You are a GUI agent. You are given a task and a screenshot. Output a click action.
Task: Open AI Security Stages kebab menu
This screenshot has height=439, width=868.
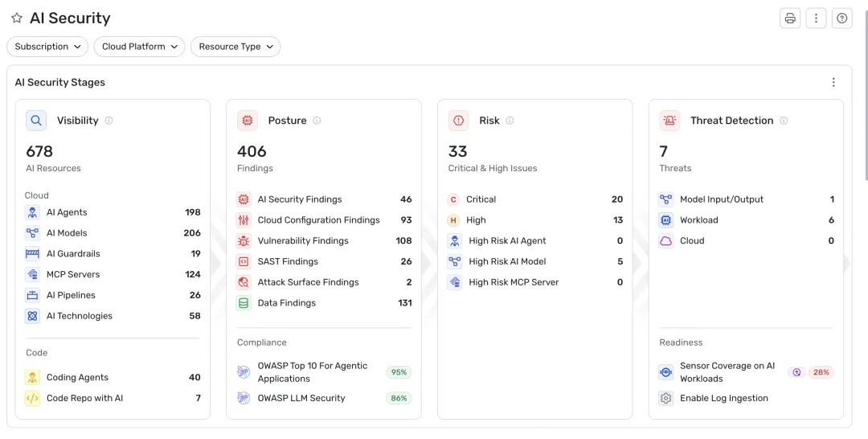click(x=833, y=82)
